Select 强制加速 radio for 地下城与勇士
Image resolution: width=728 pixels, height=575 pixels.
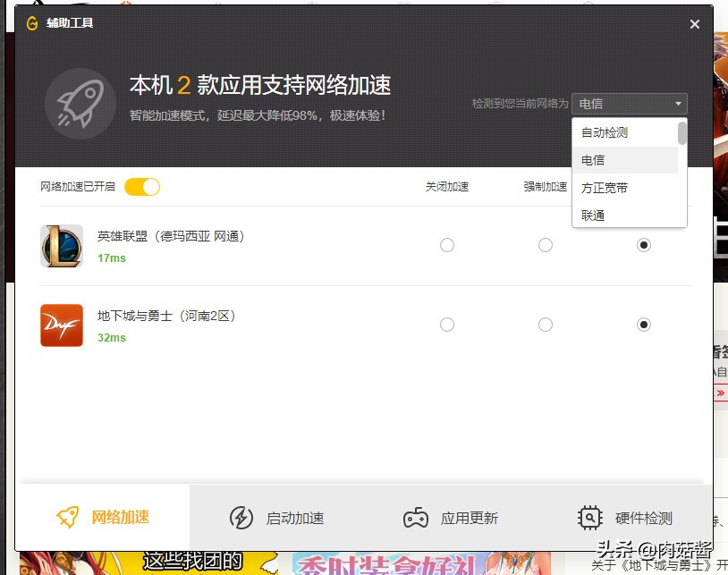point(546,325)
